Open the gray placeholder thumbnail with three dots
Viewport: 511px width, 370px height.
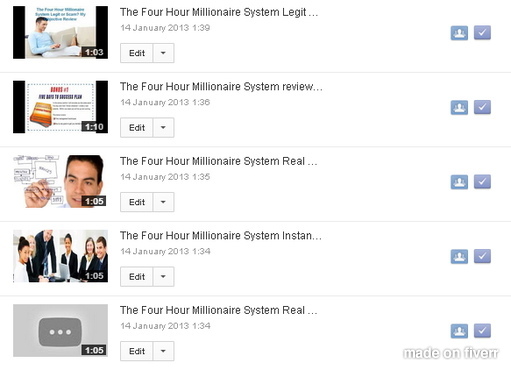click(60, 331)
